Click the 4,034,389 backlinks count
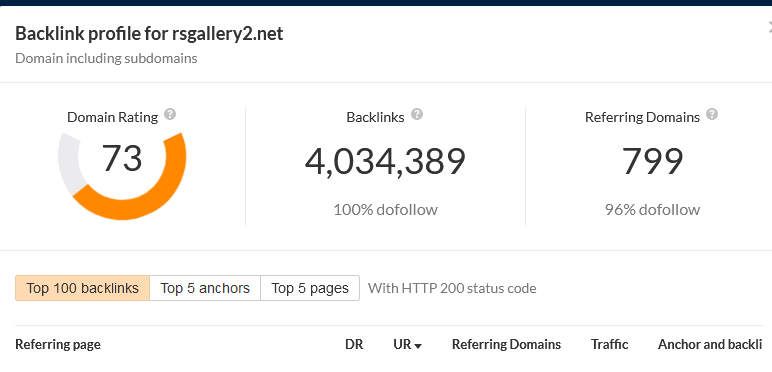The width and height of the screenshot is (772, 372). [385, 162]
